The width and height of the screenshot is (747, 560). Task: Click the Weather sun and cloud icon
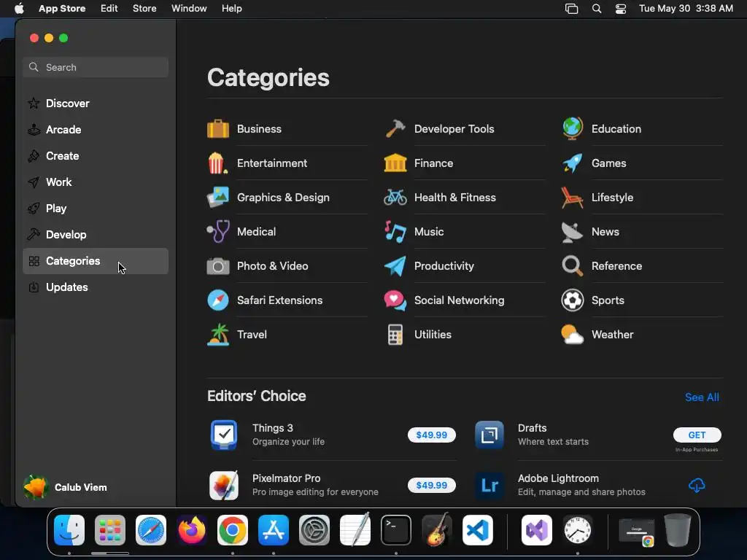(572, 334)
